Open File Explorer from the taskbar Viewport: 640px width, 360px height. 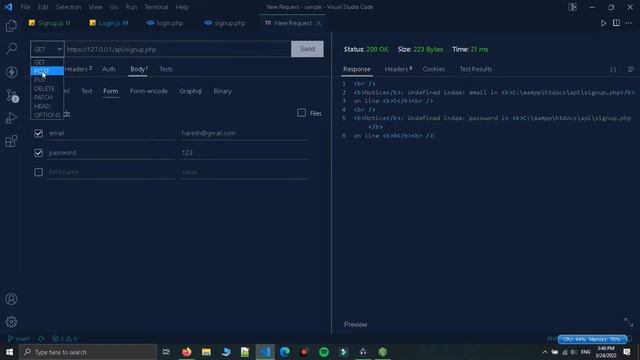[x=206, y=352]
